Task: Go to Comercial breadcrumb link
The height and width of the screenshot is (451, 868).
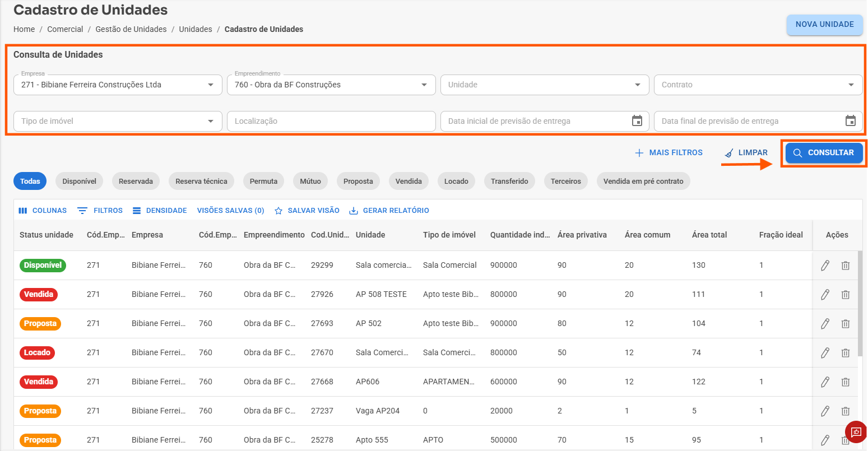Action: 65,29
